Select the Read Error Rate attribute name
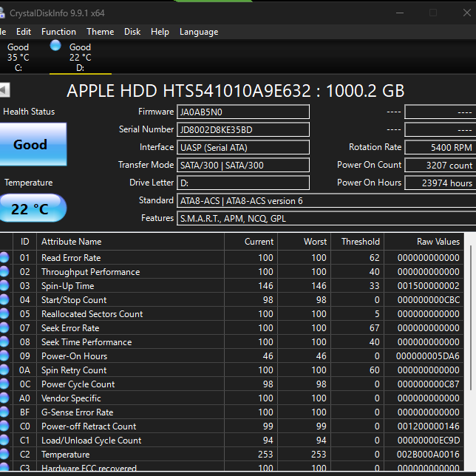The width and height of the screenshot is (476, 476). [x=71, y=258]
